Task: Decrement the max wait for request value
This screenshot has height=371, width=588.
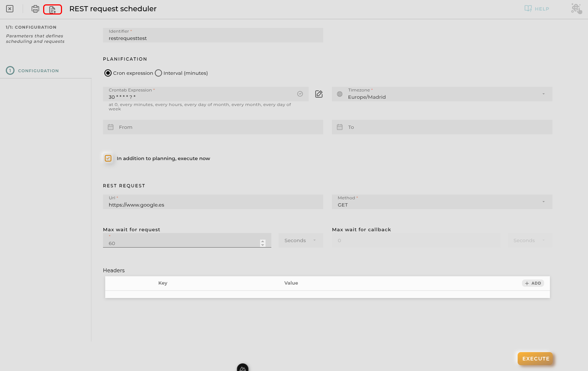Action: [263, 245]
